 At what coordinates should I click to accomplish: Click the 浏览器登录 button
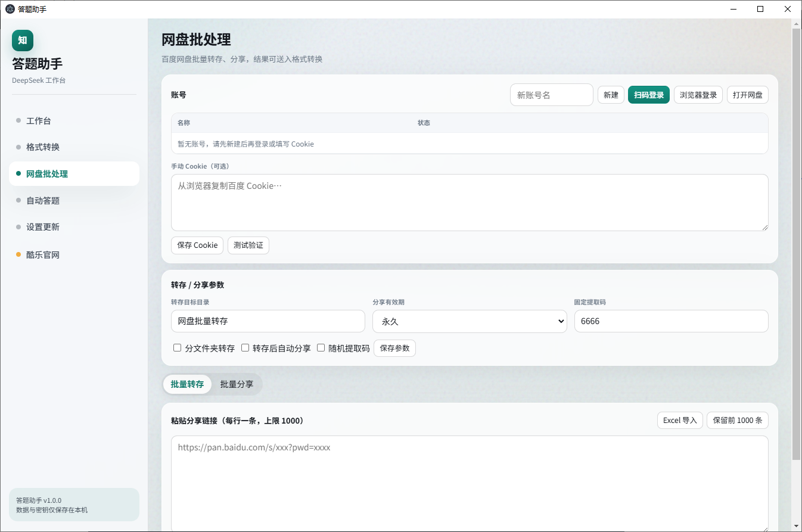[x=698, y=95]
